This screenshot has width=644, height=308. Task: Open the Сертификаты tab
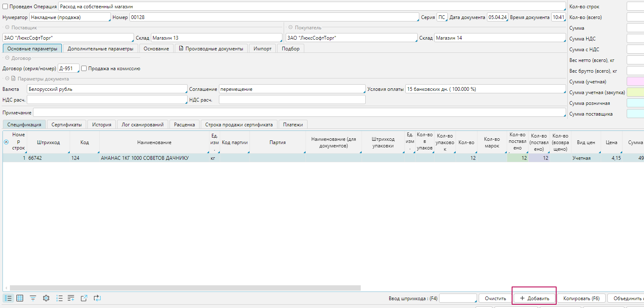pyautogui.click(x=66, y=124)
